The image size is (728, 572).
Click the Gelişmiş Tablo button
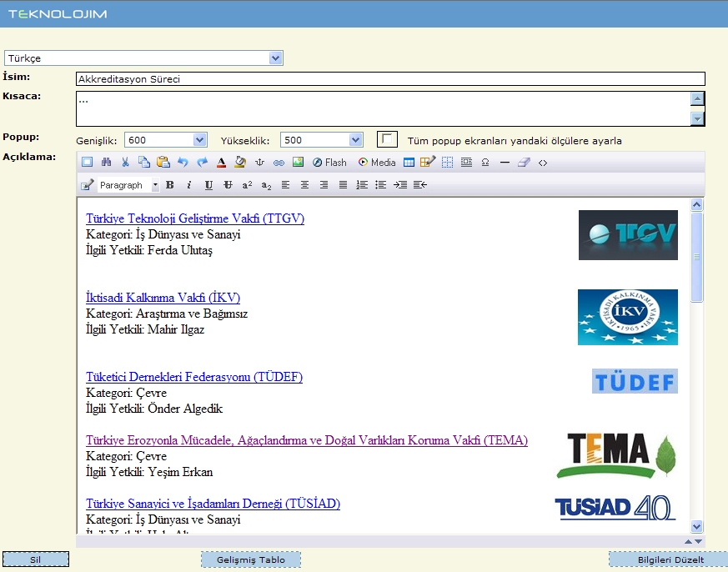click(251, 559)
